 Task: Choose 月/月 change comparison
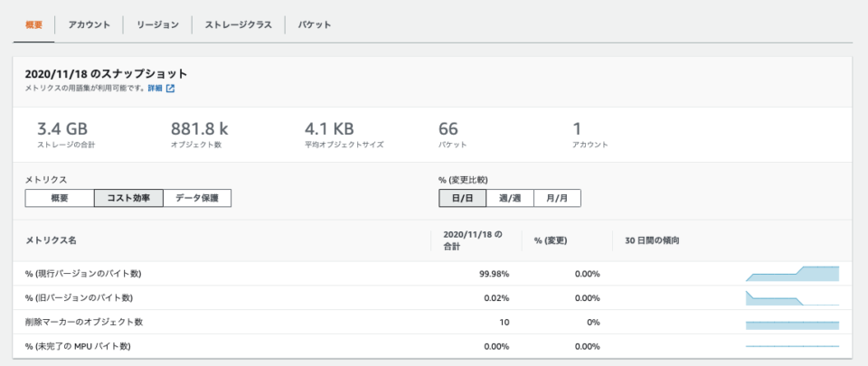558,198
